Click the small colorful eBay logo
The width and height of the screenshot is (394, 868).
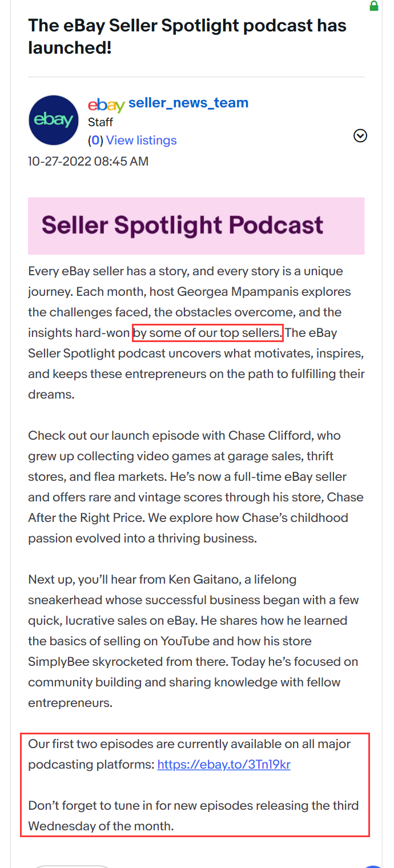point(106,105)
